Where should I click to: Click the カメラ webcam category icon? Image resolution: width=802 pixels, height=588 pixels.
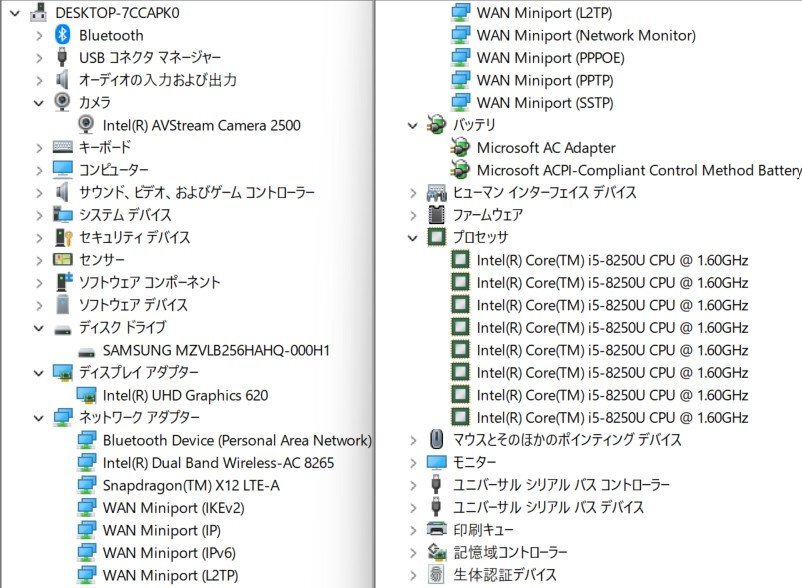(62, 102)
